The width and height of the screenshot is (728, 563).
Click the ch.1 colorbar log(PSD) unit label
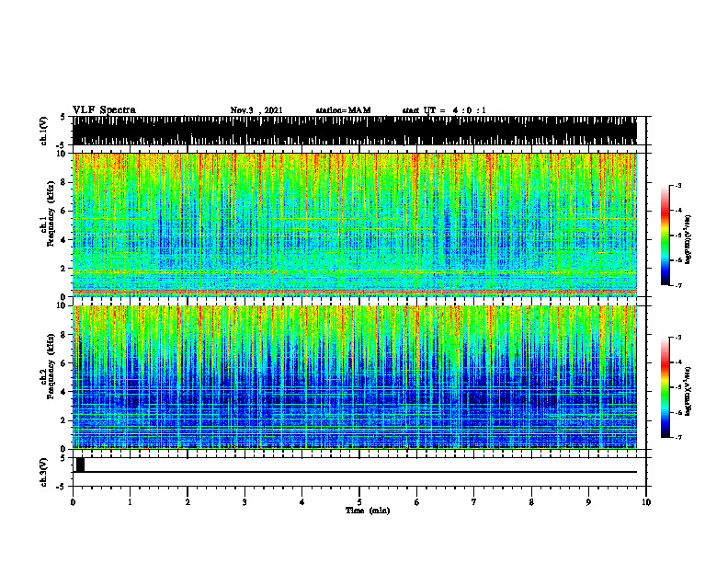688,239
